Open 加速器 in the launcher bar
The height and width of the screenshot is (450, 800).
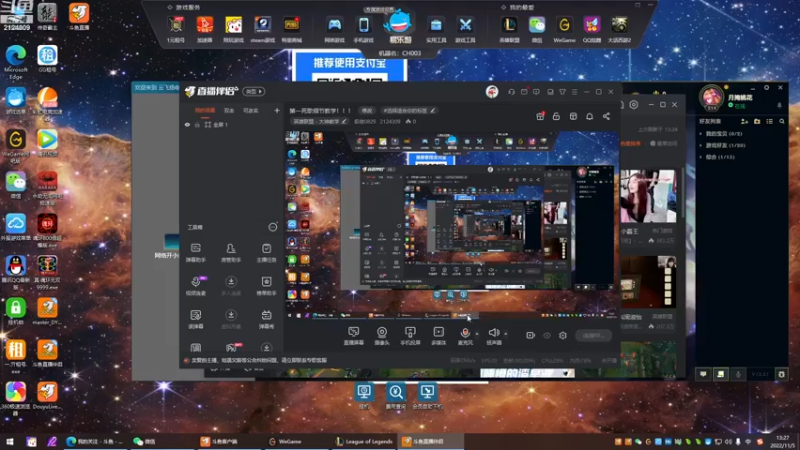click(x=205, y=29)
